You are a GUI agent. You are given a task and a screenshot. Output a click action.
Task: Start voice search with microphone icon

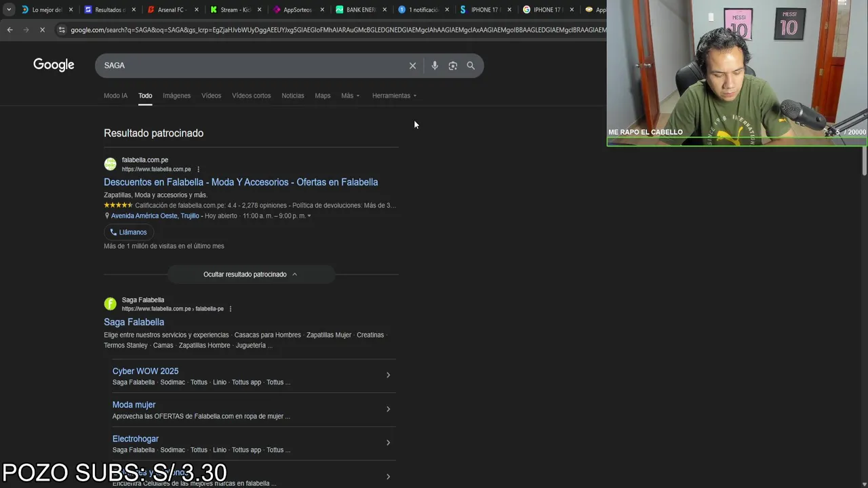(435, 66)
